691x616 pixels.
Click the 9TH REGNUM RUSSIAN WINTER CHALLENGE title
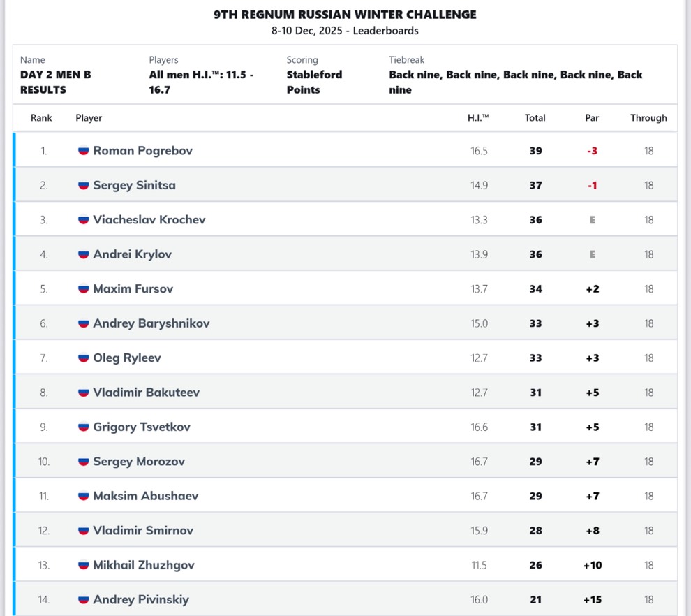point(345,15)
